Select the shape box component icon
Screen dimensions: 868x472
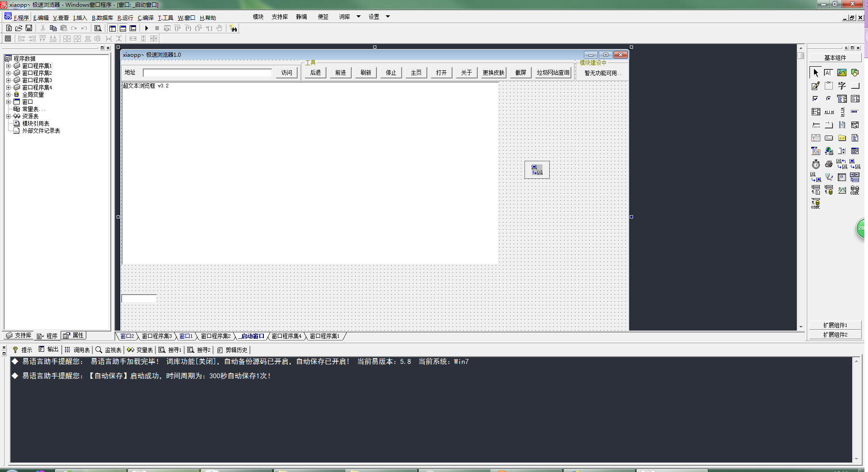[855, 73]
